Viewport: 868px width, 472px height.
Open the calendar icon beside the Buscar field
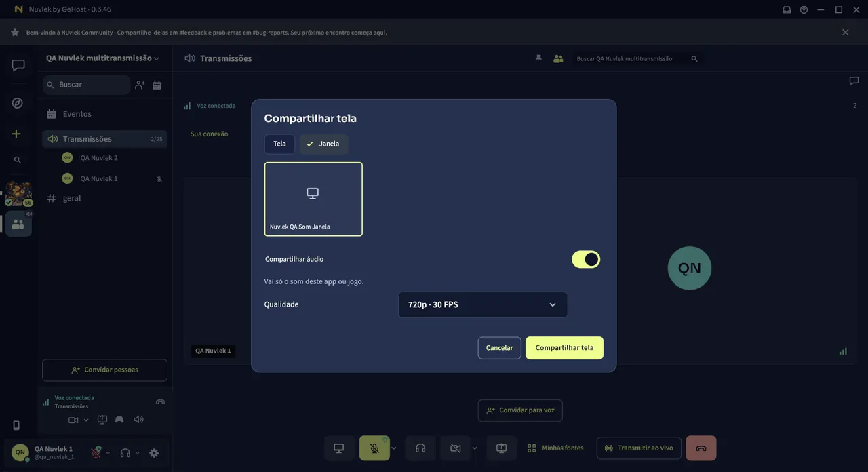(157, 85)
